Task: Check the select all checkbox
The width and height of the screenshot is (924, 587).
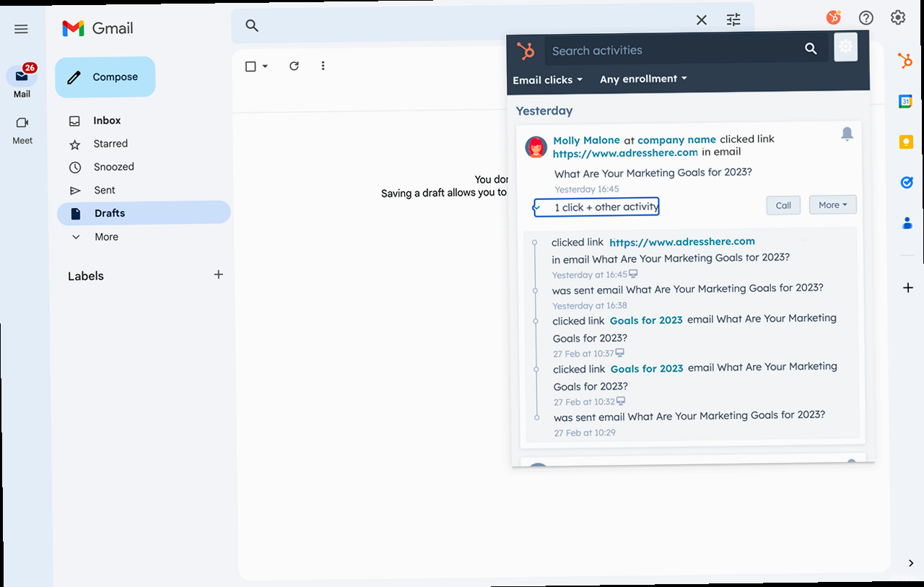Action: coord(250,66)
